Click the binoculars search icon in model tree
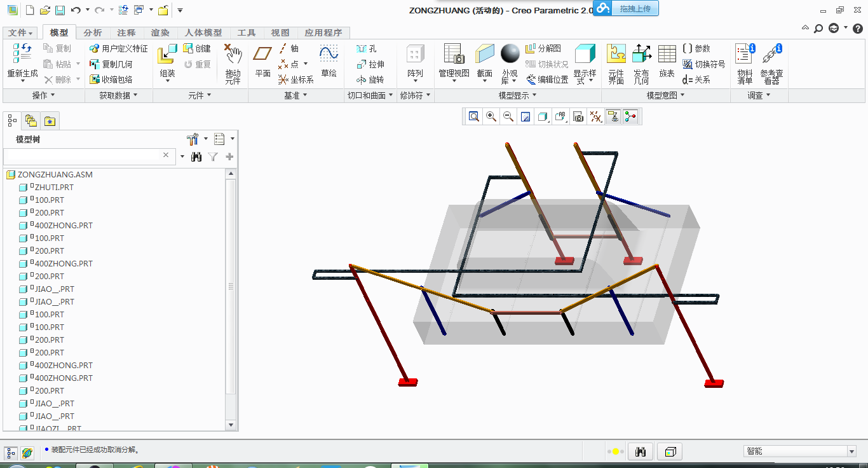 (x=196, y=156)
